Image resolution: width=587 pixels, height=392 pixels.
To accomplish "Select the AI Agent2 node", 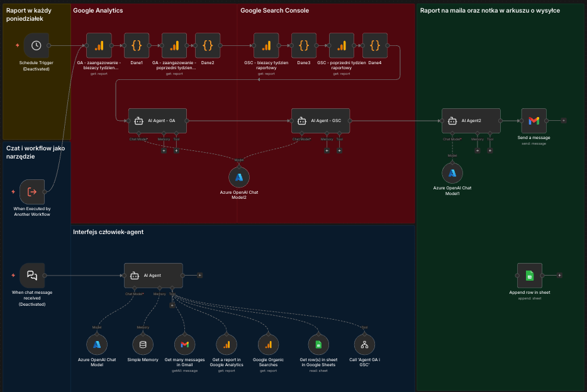I will pos(471,121).
